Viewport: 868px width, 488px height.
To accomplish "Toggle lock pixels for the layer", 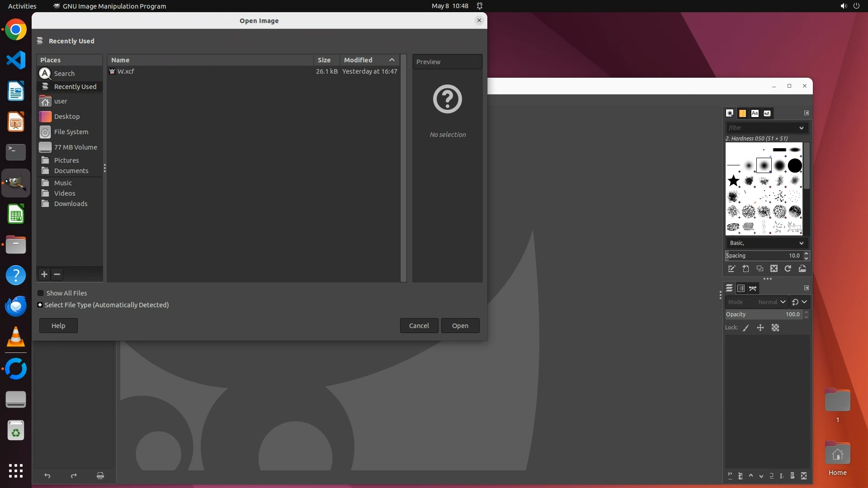I will (746, 328).
